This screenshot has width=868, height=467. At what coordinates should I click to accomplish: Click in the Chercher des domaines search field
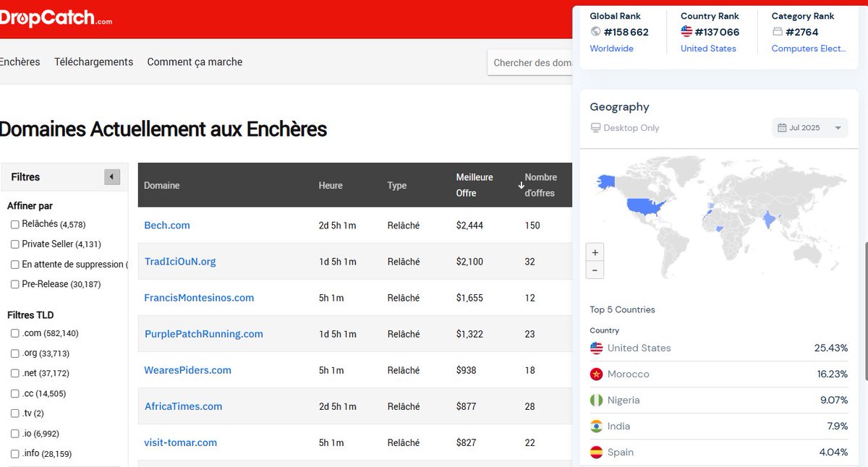coord(532,63)
